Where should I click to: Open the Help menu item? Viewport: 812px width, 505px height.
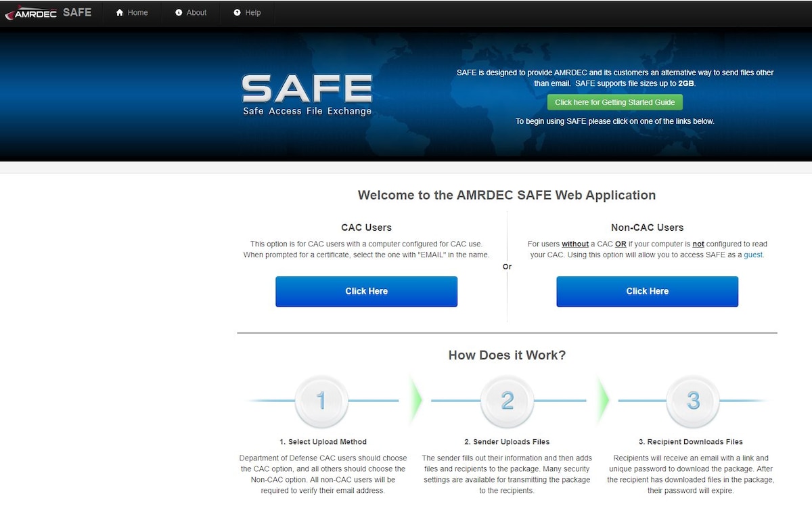(x=247, y=13)
